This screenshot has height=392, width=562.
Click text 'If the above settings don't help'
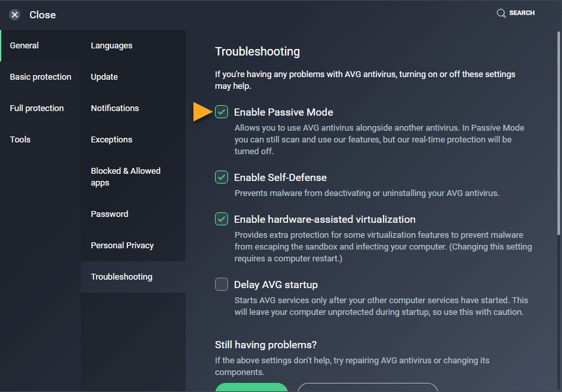tap(273, 360)
